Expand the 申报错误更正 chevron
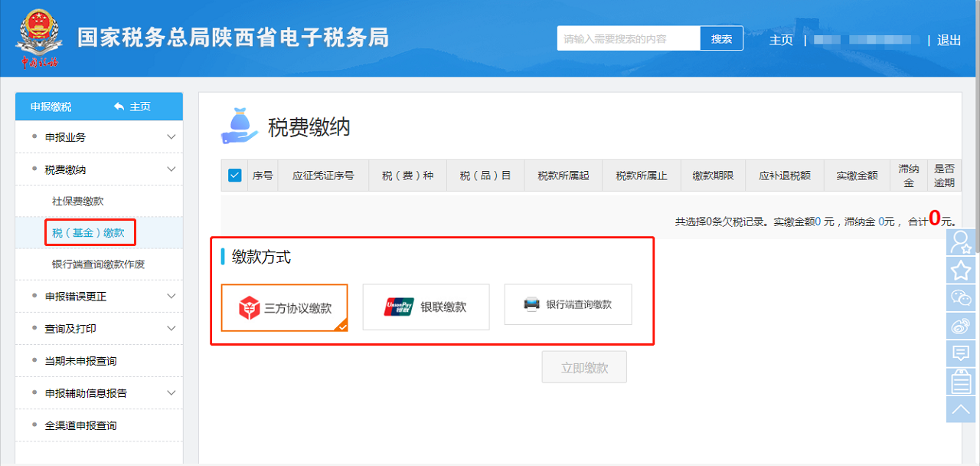The image size is (980, 466). pyautogui.click(x=171, y=297)
